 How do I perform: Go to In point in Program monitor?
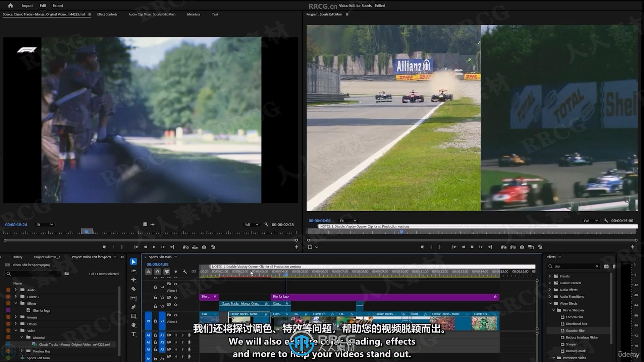coord(454,247)
